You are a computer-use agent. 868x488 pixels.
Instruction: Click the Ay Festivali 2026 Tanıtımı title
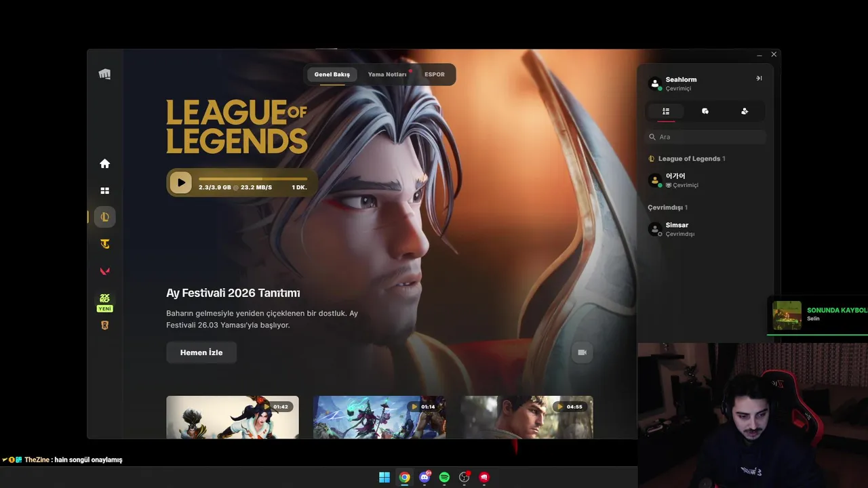(233, 293)
